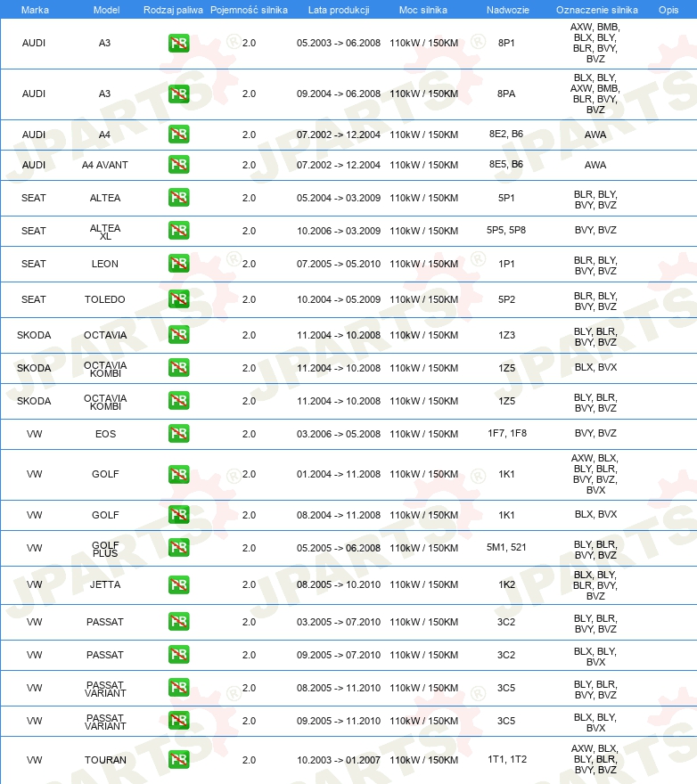Click the fuel icon in Seat Leon row

[178, 263]
